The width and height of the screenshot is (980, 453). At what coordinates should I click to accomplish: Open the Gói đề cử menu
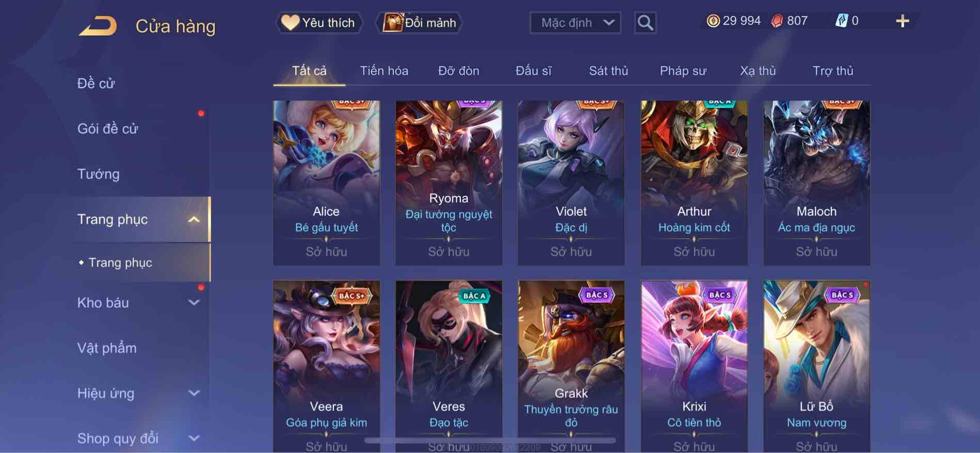tap(108, 128)
